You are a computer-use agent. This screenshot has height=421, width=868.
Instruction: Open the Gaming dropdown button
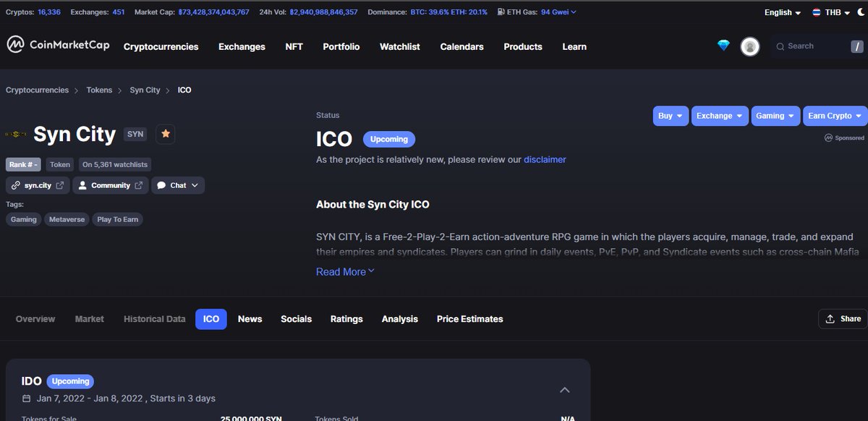coord(775,116)
